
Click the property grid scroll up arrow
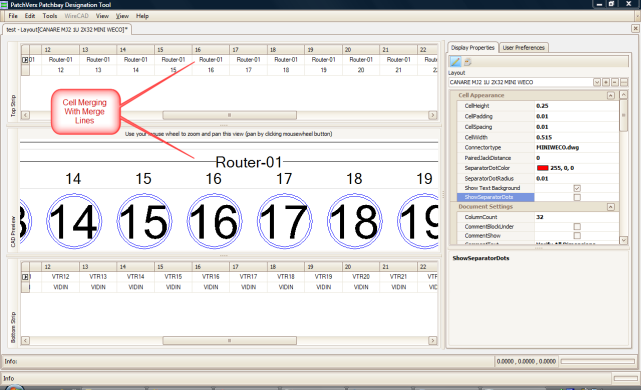point(623,95)
